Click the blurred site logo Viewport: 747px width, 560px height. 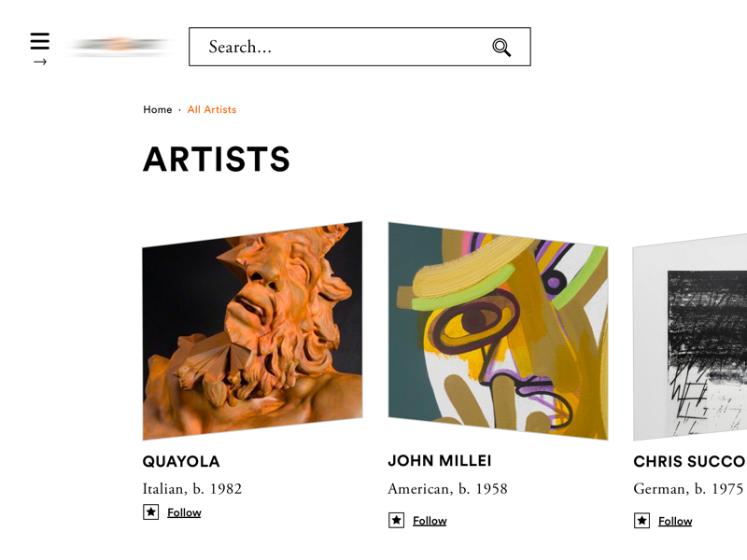point(119,46)
